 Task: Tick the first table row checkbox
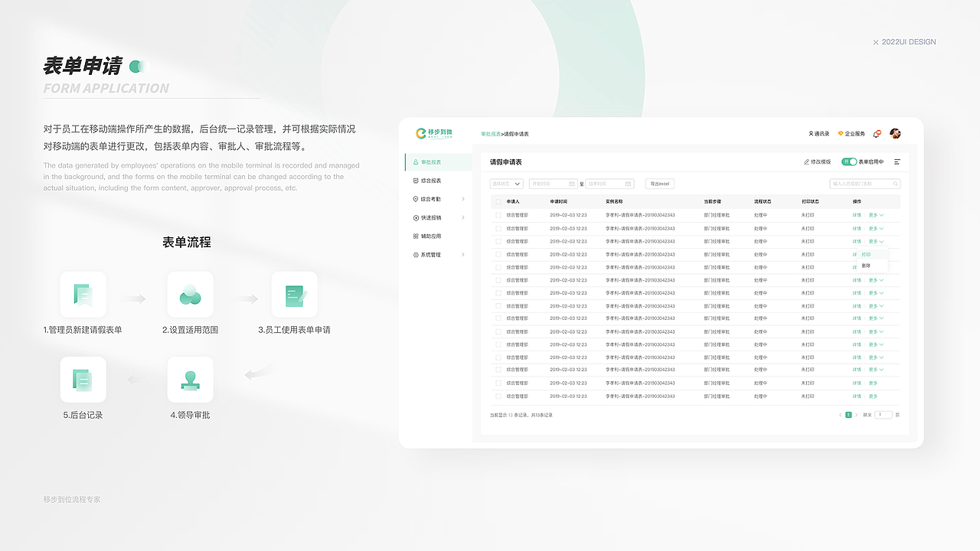(x=498, y=215)
